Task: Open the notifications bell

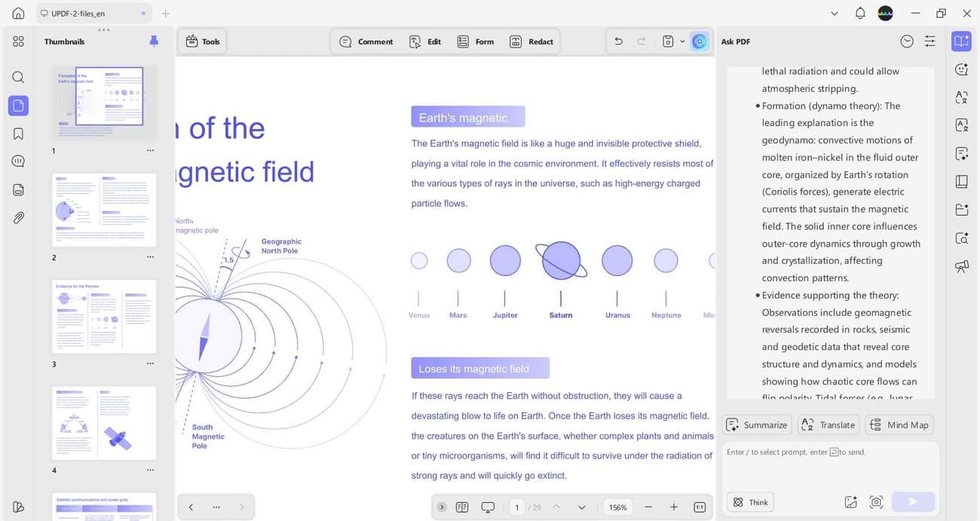Action: (x=860, y=14)
